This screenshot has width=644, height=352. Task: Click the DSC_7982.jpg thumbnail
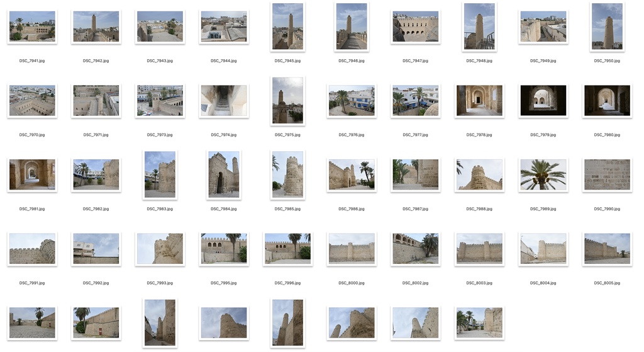(x=96, y=175)
